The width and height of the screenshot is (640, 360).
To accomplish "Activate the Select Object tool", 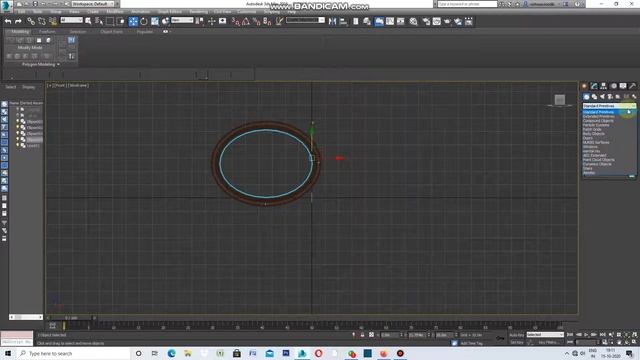I will (x=88, y=21).
